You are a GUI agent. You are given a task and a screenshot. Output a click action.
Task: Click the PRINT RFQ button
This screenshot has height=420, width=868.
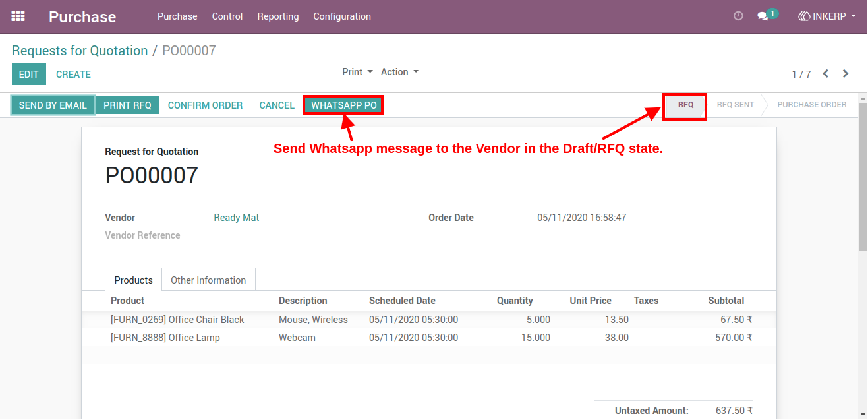[x=127, y=105]
